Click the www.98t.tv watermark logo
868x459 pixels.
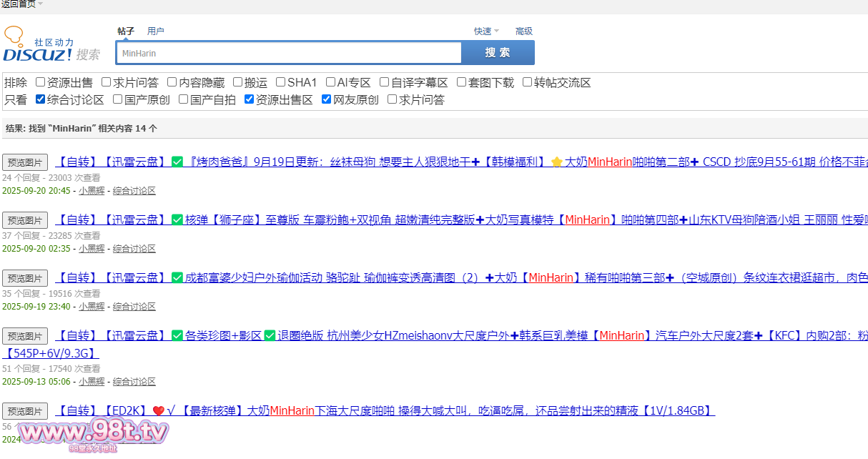[93, 433]
